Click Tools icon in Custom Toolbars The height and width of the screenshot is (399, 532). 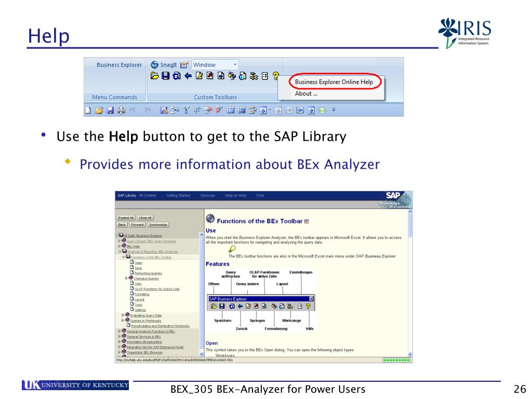click(x=254, y=76)
